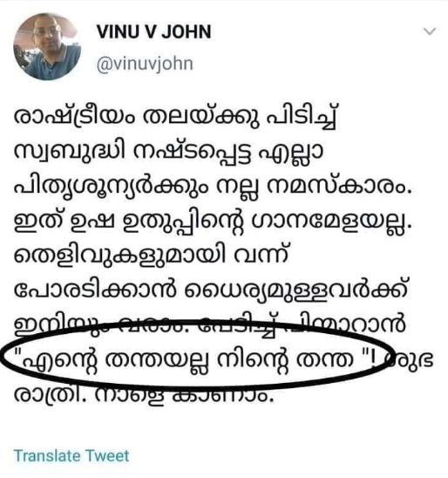Image resolution: width=448 pixels, height=478 pixels.
Task: Click the word "എല്ലാ" ending the second line
Action: click(x=291, y=152)
